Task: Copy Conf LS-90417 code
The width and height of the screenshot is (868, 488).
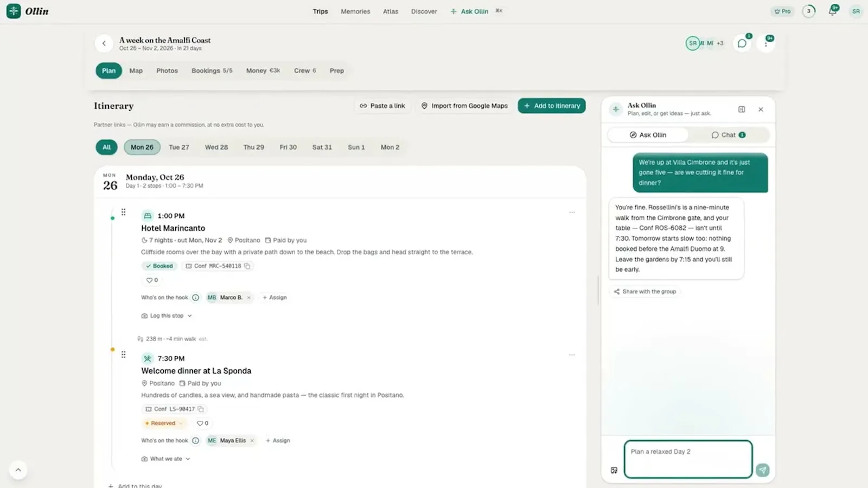Action: 201,409
